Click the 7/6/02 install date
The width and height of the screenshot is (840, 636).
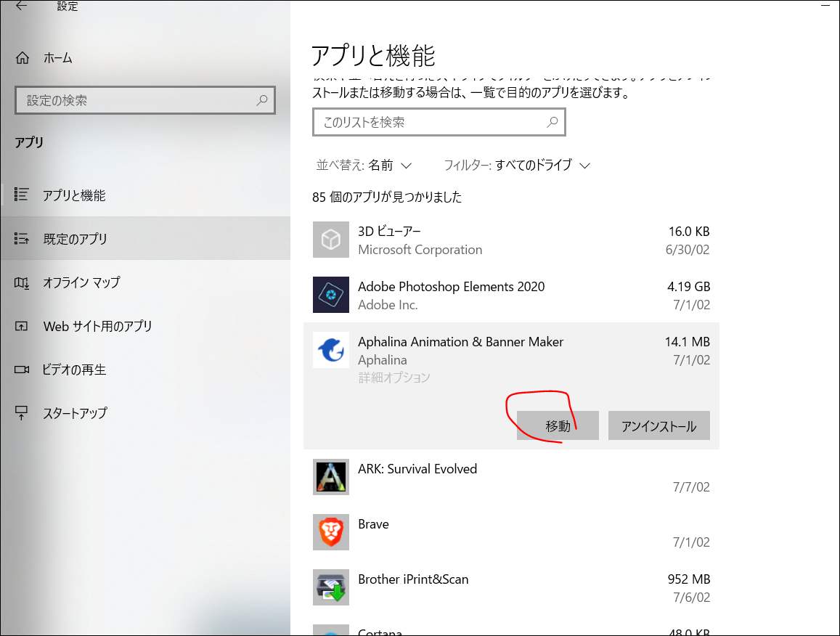pyautogui.click(x=691, y=598)
